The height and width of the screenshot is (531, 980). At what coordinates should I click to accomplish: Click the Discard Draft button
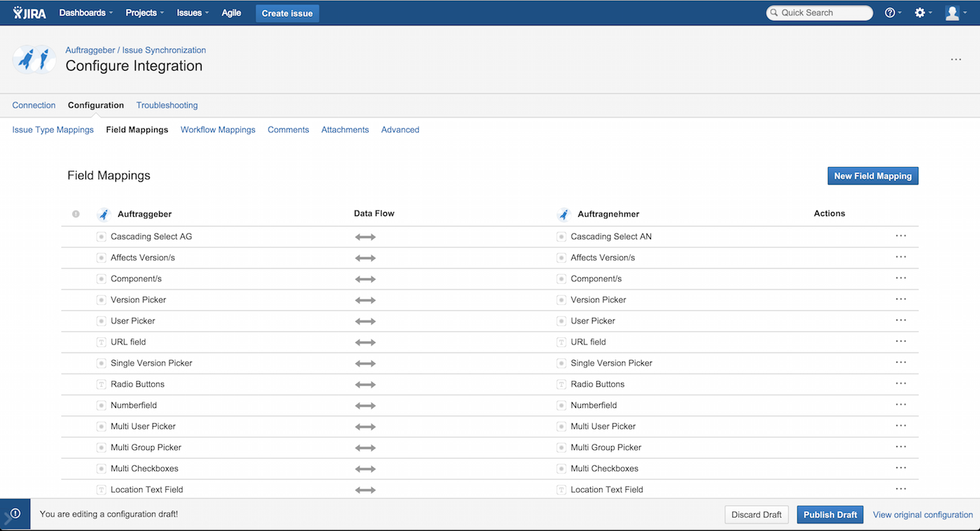click(757, 514)
